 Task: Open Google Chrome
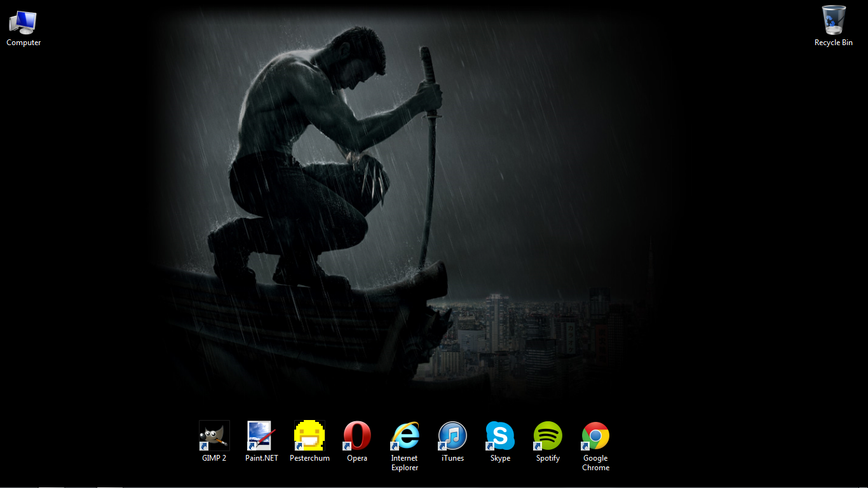595,435
